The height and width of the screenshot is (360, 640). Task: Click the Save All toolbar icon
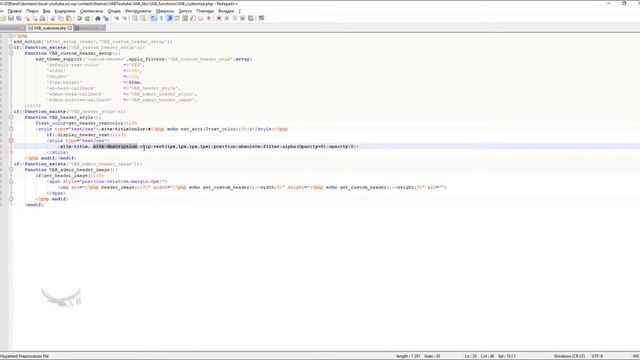(18, 18)
